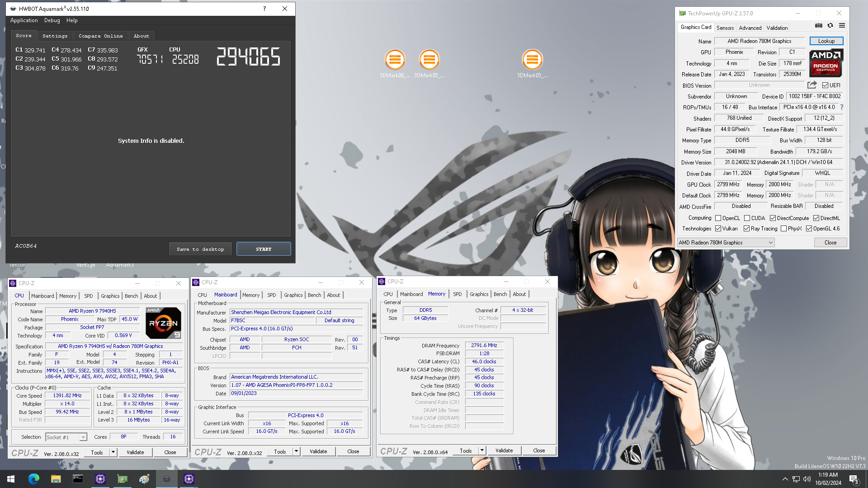868x488 pixels.
Task: Show hidden tray icons chevron
Action: point(785,479)
